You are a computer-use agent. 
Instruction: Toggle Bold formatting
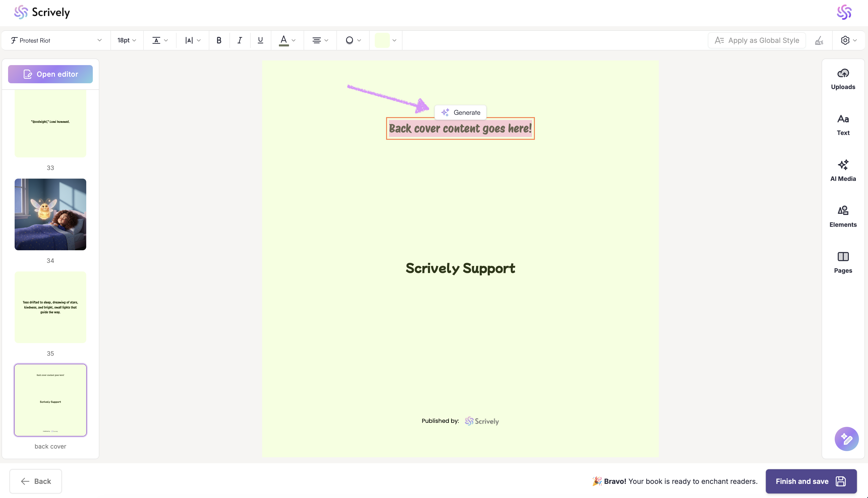pyautogui.click(x=219, y=40)
